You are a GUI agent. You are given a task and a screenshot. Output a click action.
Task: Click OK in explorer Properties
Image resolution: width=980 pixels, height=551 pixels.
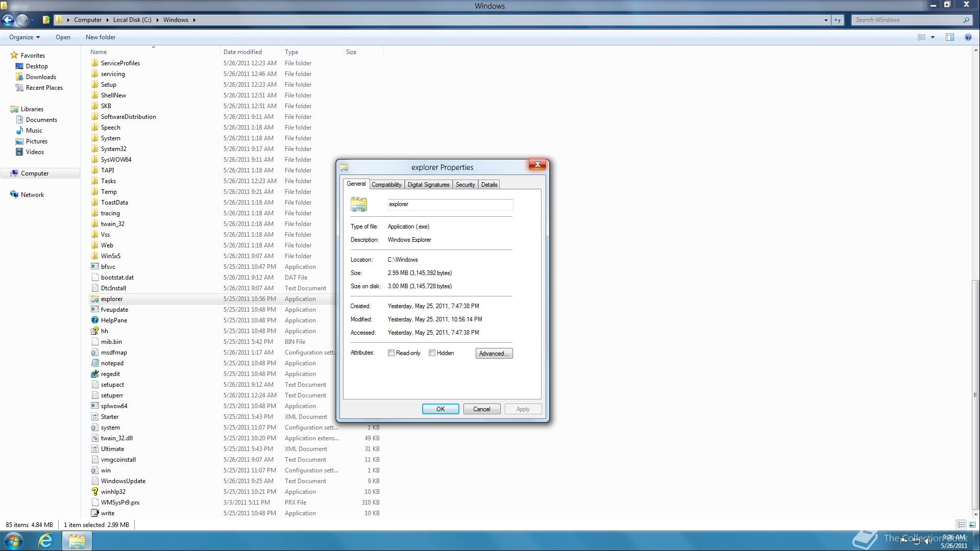[x=440, y=409]
